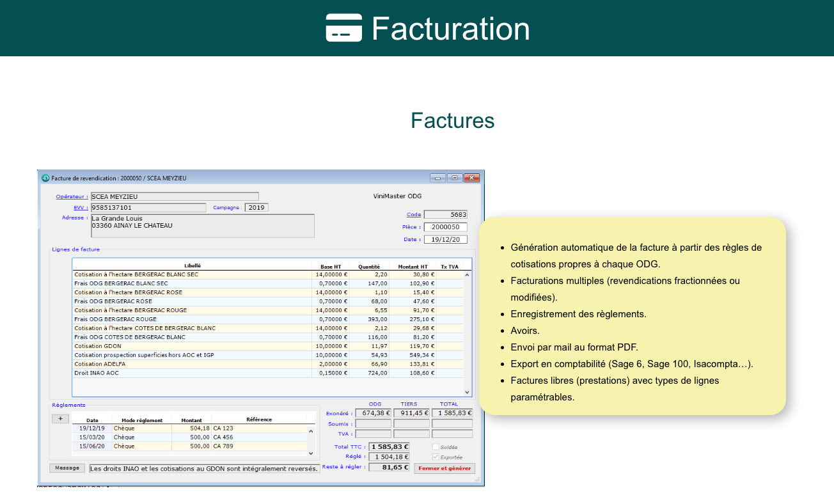The height and width of the screenshot is (504, 834).
Task: Select the Frais ODG COTES DE BERGERAC BLANC line
Action: [x=268, y=337]
